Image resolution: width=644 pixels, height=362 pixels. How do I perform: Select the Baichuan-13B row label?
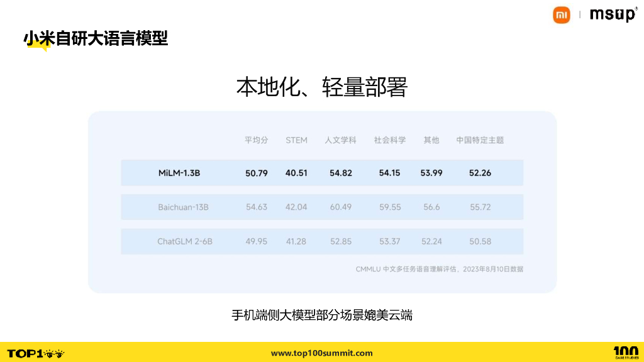click(183, 207)
